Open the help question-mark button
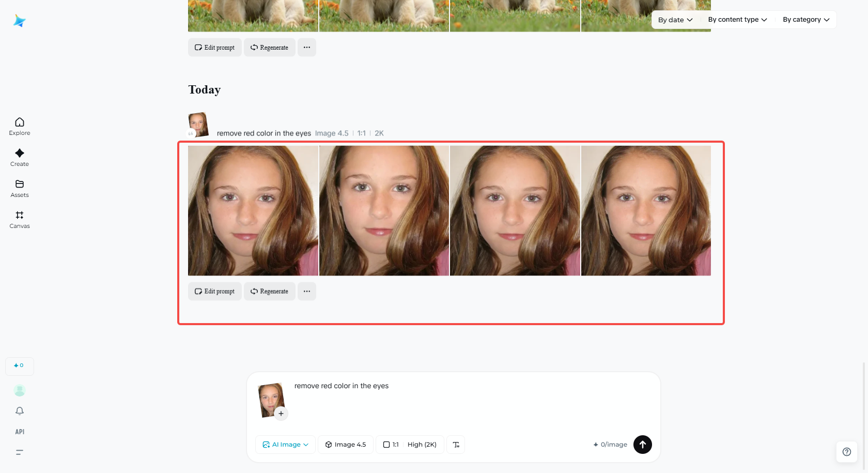Image resolution: width=868 pixels, height=473 pixels. [846, 451]
